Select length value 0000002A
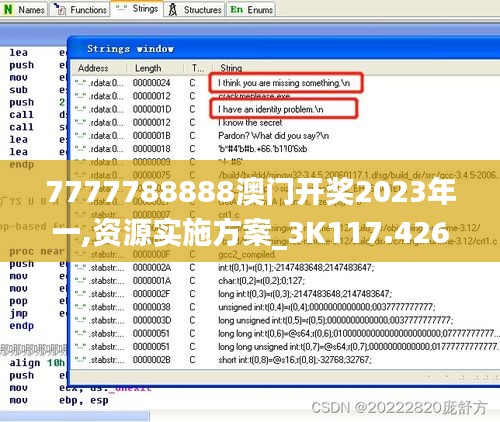This screenshot has height=422, width=500. (x=152, y=267)
